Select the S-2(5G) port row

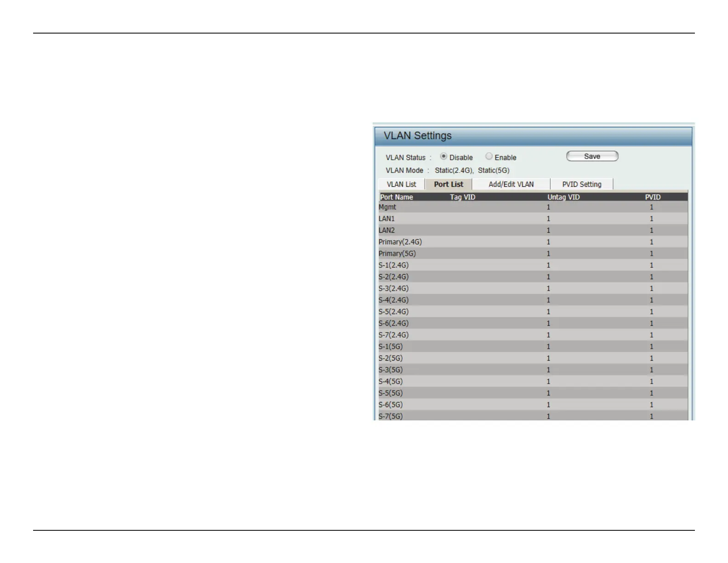[533, 358]
